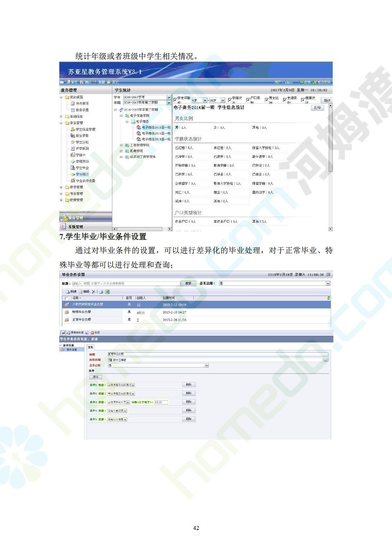Open 开学报到 tree item
Image resolution: width=392 pixels, height=555 pixels.
[x=79, y=149]
